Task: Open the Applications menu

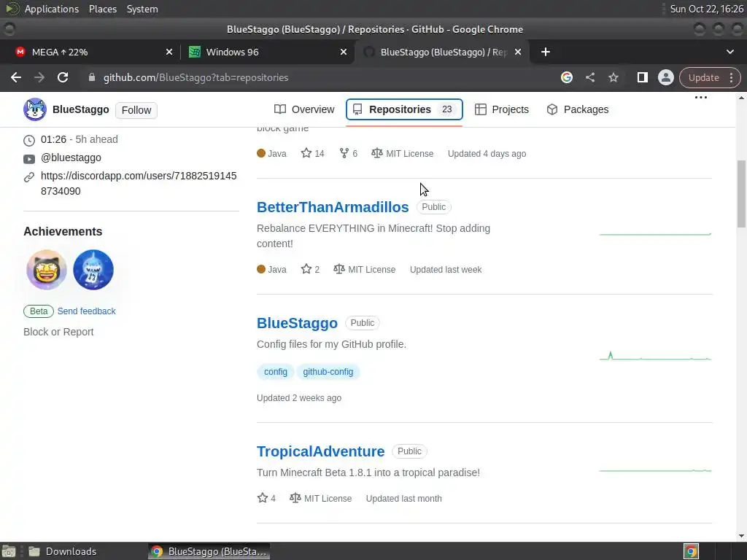Action: coord(52,9)
